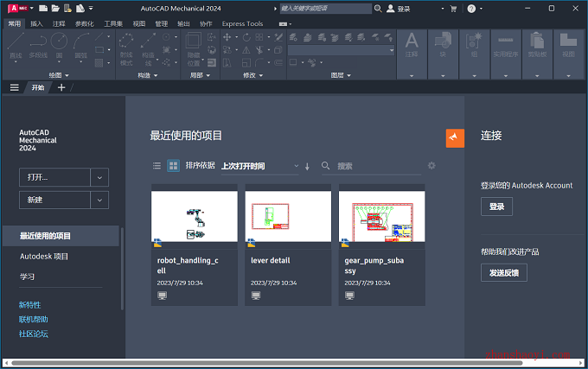Click the Send feedback (发送反馈) button
Image resolution: width=588 pixels, height=369 pixels.
504,273
